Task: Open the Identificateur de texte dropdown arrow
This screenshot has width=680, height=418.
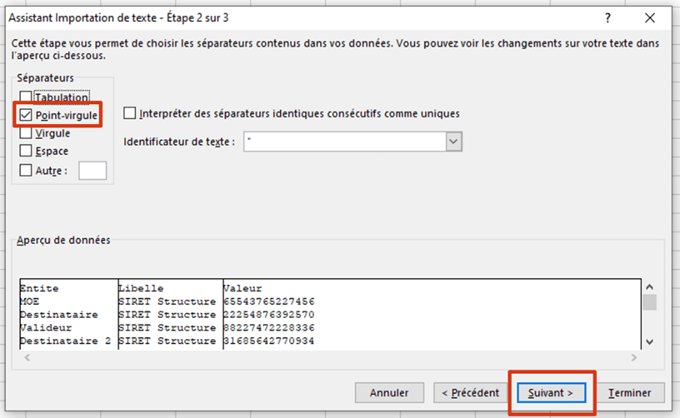Action: point(454,142)
